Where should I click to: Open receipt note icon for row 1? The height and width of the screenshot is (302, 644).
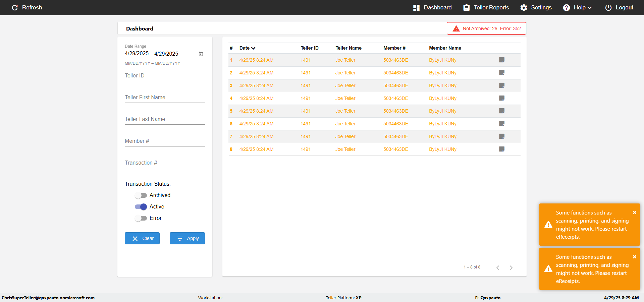tap(502, 60)
